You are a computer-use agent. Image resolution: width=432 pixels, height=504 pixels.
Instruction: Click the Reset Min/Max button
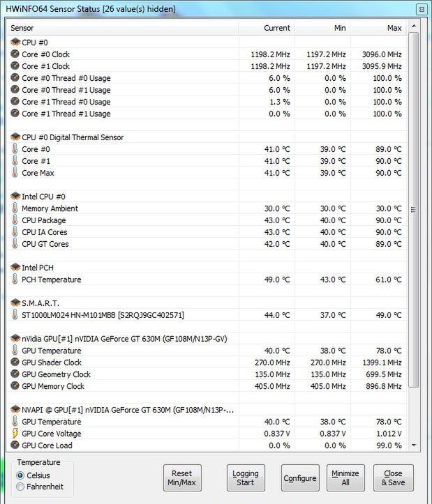pyautogui.click(x=182, y=478)
